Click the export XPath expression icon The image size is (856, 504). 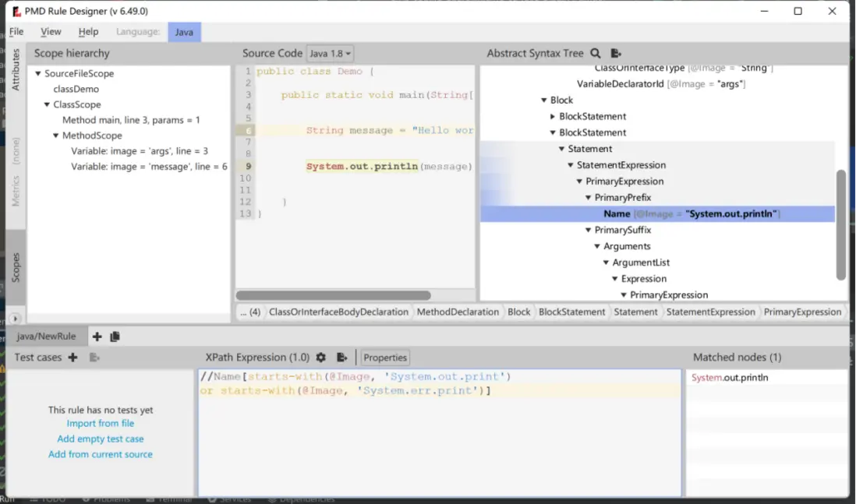(341, 358)
